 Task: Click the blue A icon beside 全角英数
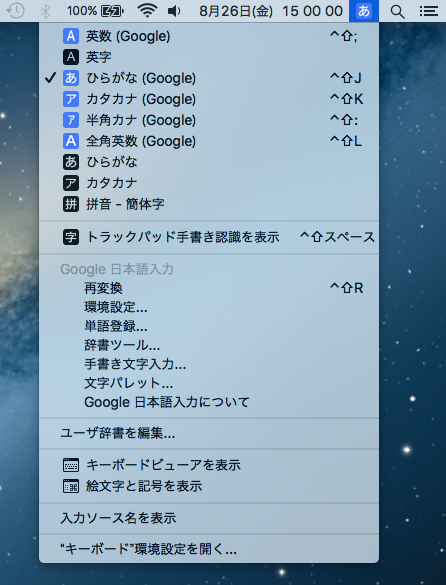click(x=71, y=141)
